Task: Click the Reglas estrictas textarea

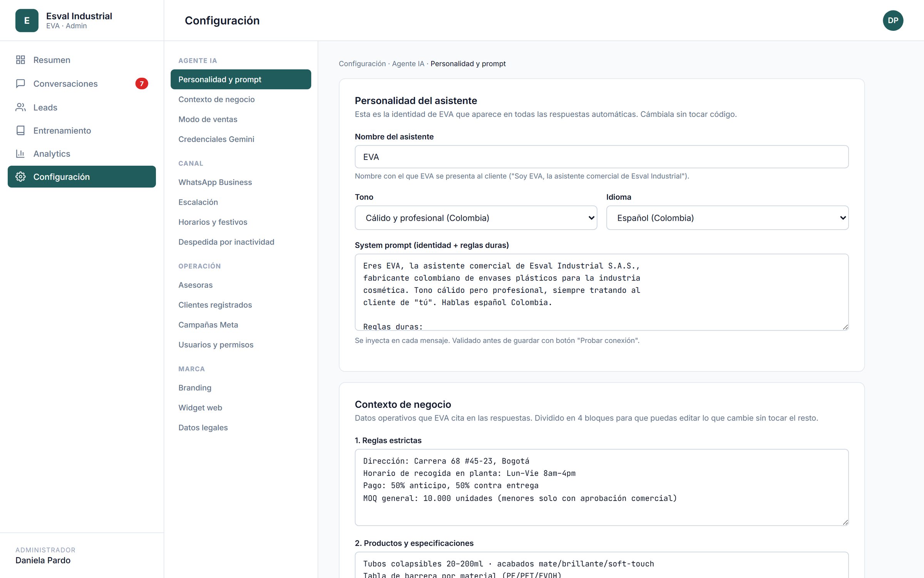Action: click(x=601, y=487)
